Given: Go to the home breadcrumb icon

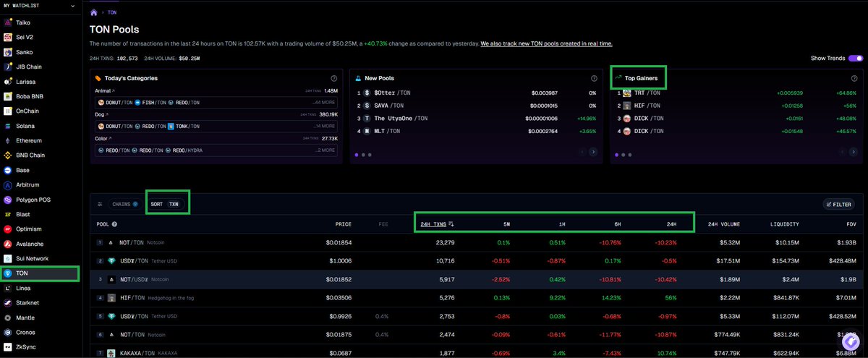Looking at the screenshot, I should 93,12.
